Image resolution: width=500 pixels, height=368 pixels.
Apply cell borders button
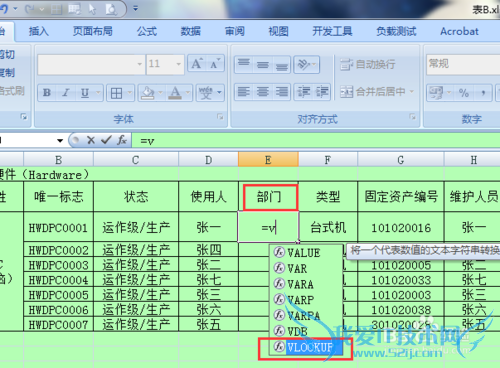[116, 93]
